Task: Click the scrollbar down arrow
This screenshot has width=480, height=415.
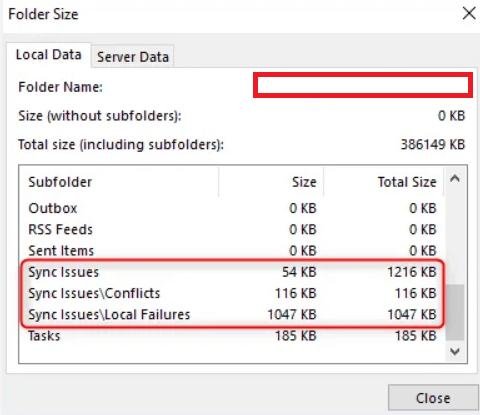Action: pos(455,351)
